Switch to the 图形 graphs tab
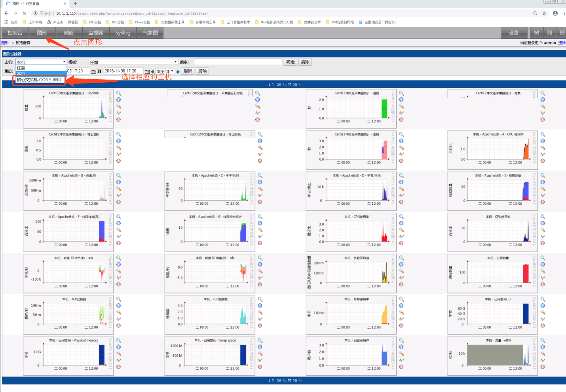This screenshot has height=392, width=566. click(x=42, y=33)
